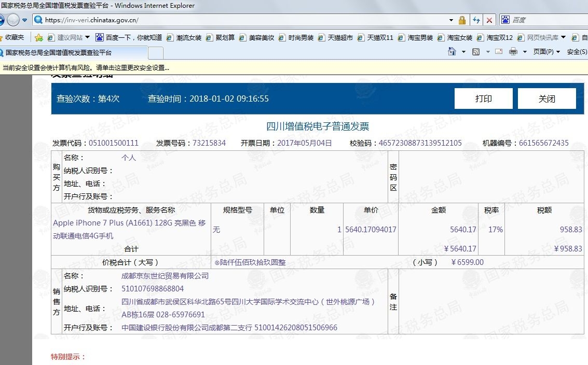Click the Baidu paw search provider icon
The image size is (588, 365).
pos(505,20)
